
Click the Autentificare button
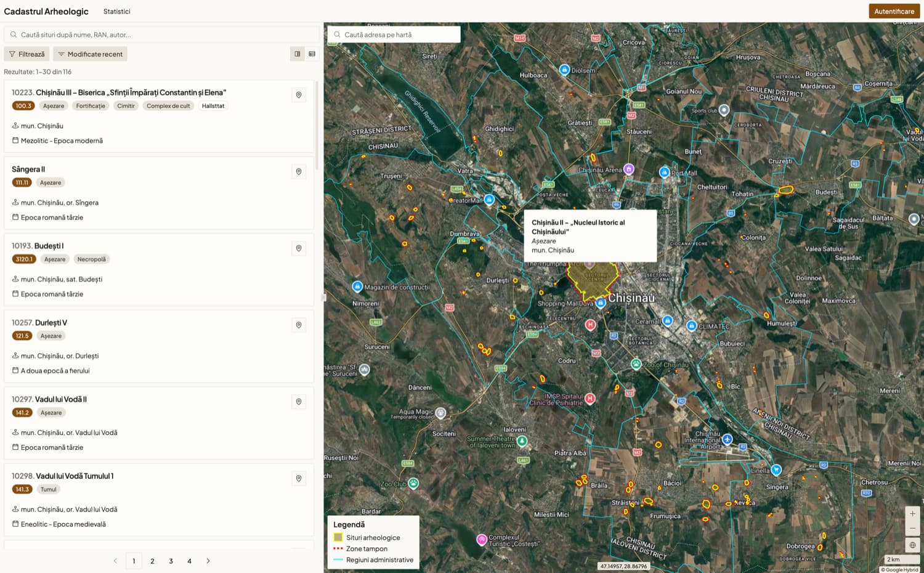click(x=894, y=11)
